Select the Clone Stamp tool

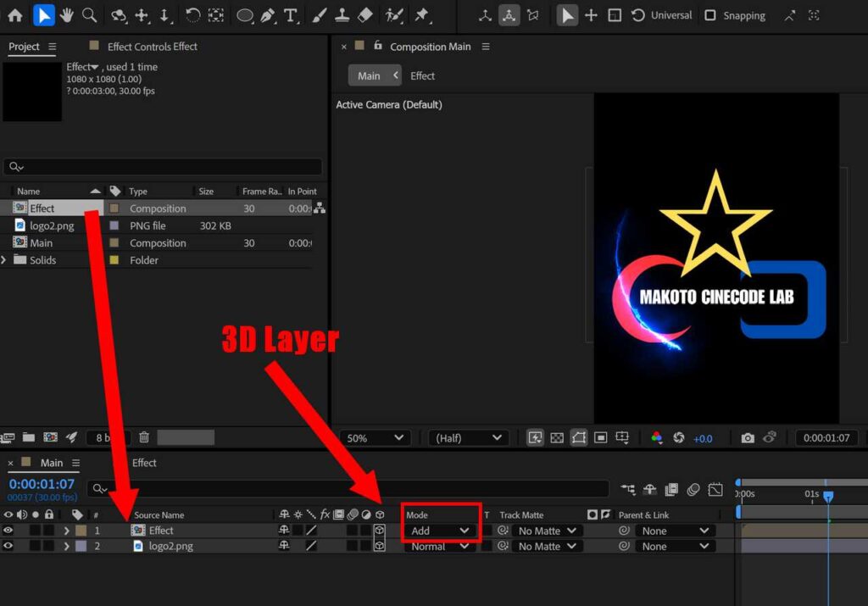coord(342,15)
